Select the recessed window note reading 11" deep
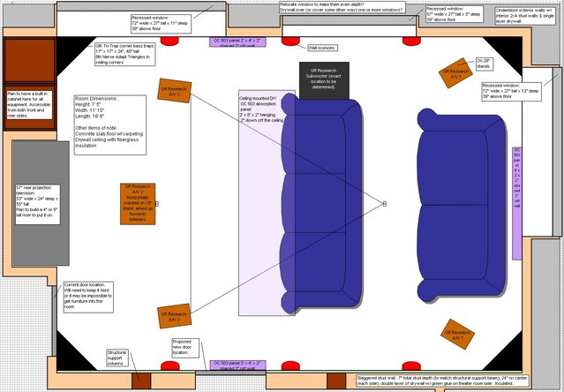 [x=161, y=25]
